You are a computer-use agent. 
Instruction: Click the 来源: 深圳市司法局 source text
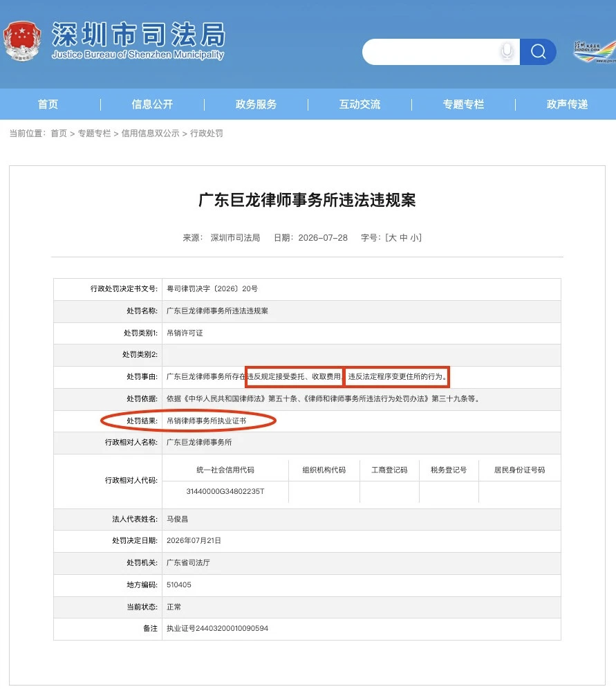tap(221, 238)
